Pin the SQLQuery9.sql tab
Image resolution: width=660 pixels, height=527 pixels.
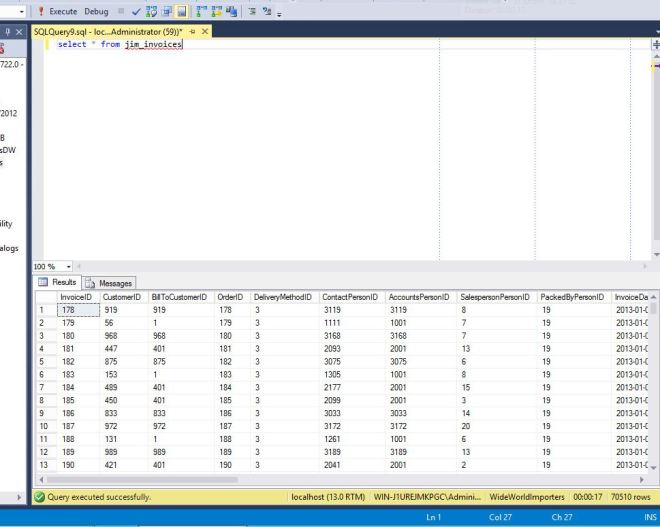[x=193, y=32]
